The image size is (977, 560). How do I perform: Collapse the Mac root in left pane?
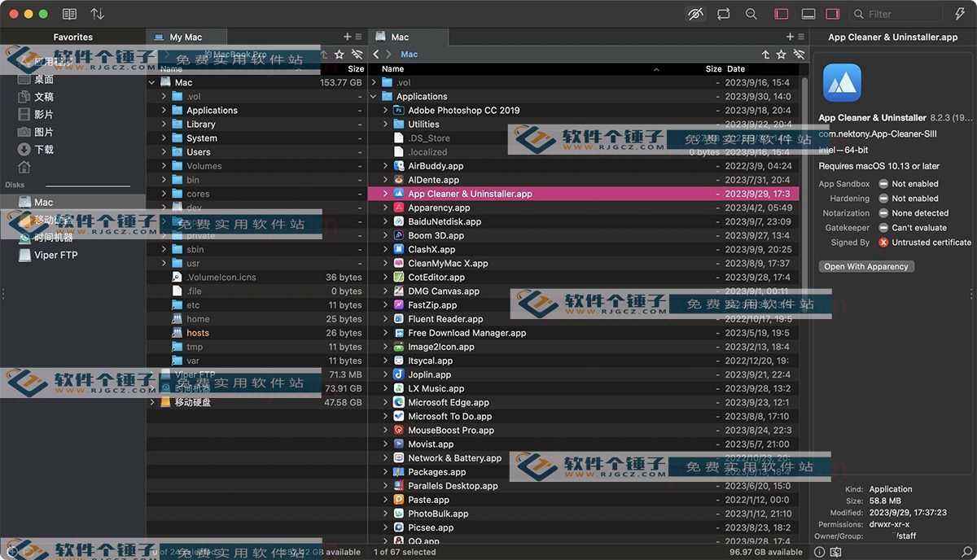[151, 82]
